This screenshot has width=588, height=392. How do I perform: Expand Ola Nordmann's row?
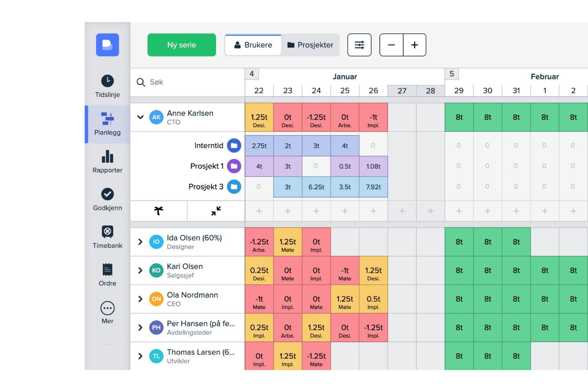coord(140,299)
